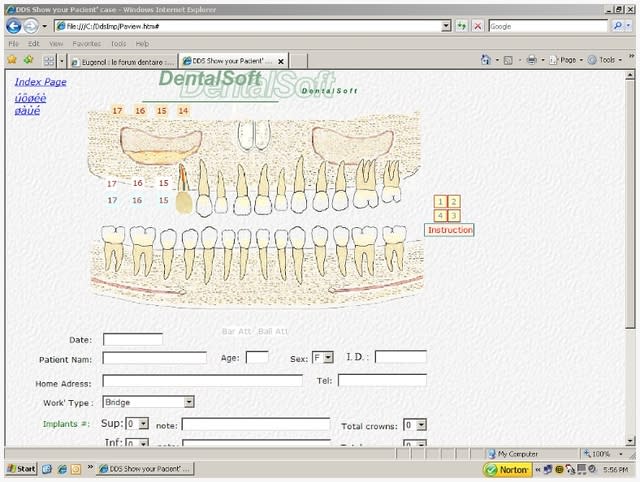The image size is (640, 482).
Task: Click the Patient Nam input field
Action: [x=154, y=357]
